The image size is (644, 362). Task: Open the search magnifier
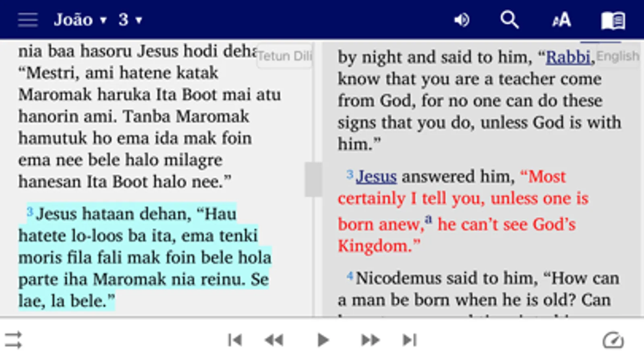tap(509, 20)
